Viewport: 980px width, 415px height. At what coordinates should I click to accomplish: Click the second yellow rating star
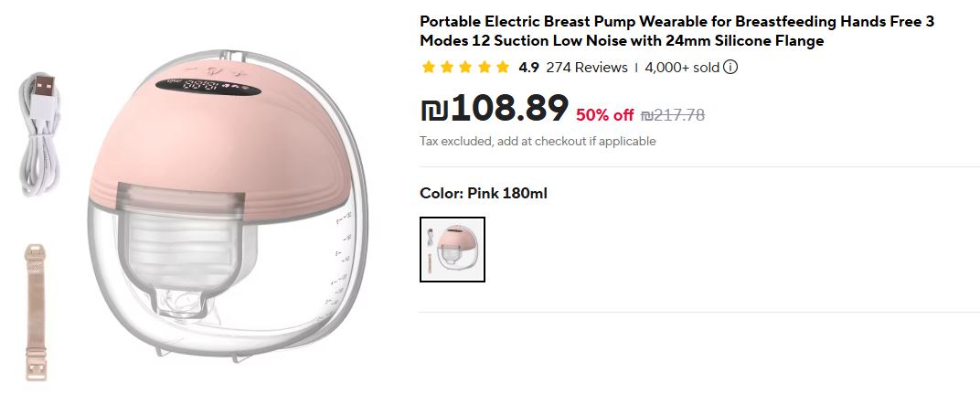click(x=447, y=67)
